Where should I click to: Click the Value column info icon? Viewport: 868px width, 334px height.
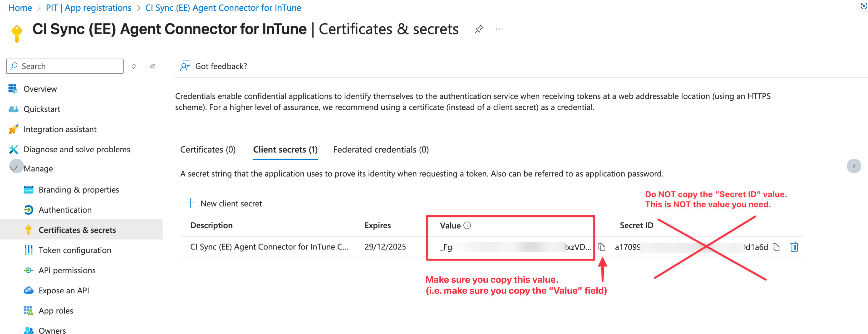pyautogui.click(x=467, y=225)
